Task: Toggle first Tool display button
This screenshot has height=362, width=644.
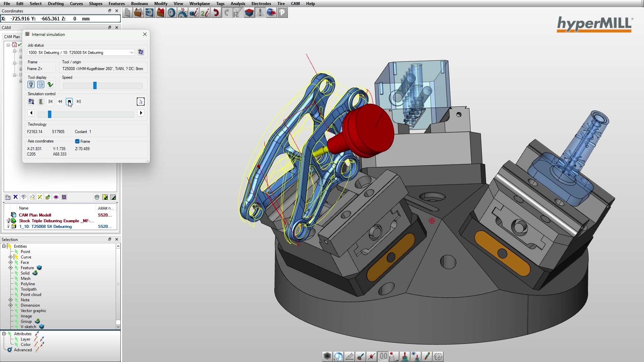Action: tap(31, 84)
